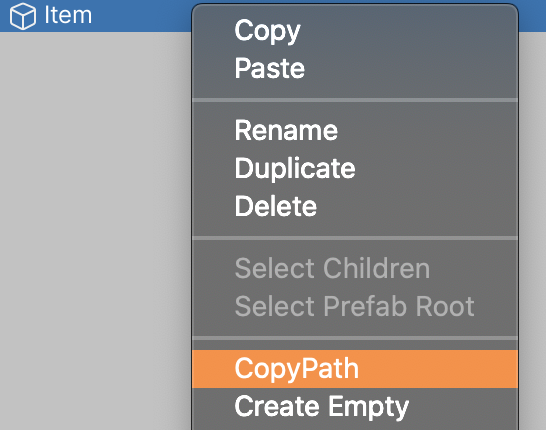Click the disabled Select Prefab Root entry
546x430 pixels.
point(355,306)
